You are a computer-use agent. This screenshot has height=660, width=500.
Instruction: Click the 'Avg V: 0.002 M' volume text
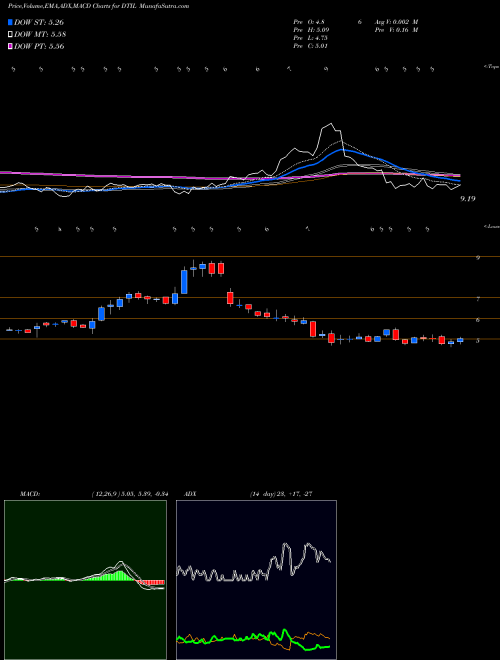tap(397, 22)
